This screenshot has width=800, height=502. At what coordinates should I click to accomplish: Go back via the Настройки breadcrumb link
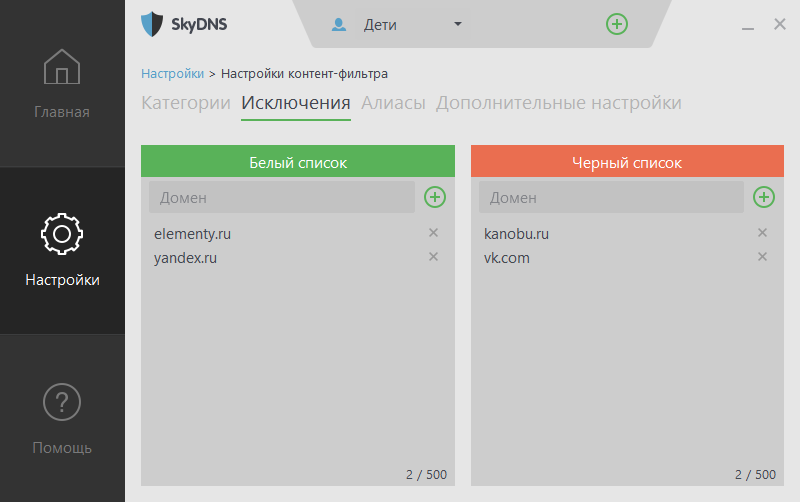[x=172, y=74]
